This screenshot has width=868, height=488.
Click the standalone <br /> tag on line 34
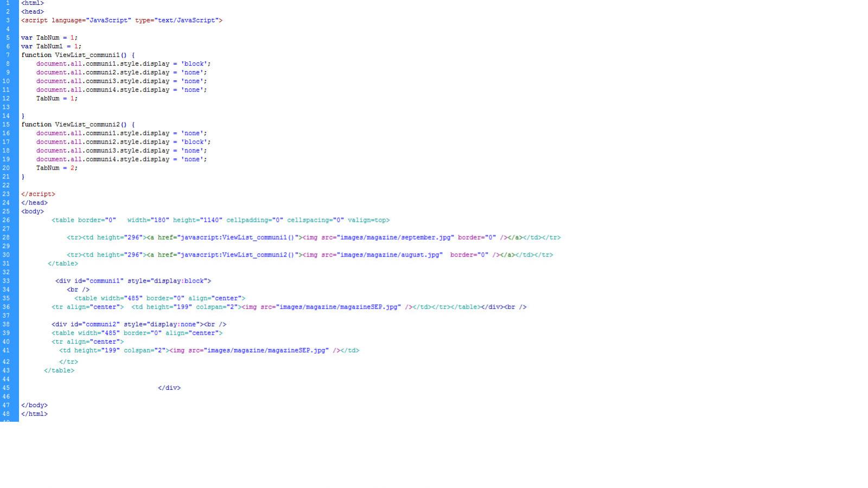tap(78, 290)
